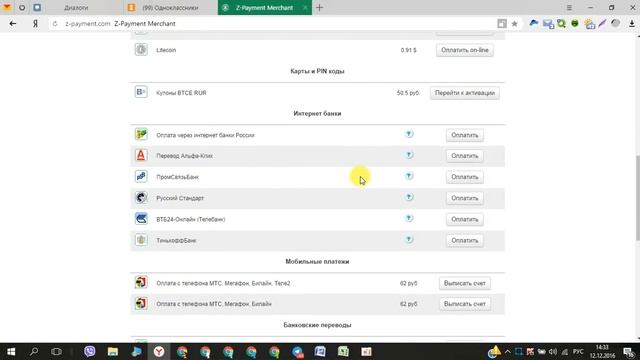Click the volume icon in system tray
Screen dimensions: 640x360
[x=553, y=351]
